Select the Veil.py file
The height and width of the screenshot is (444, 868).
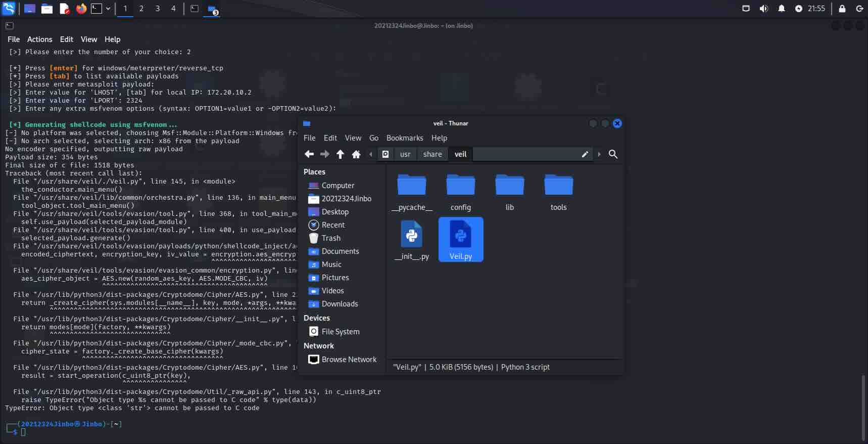coord(461,240)
